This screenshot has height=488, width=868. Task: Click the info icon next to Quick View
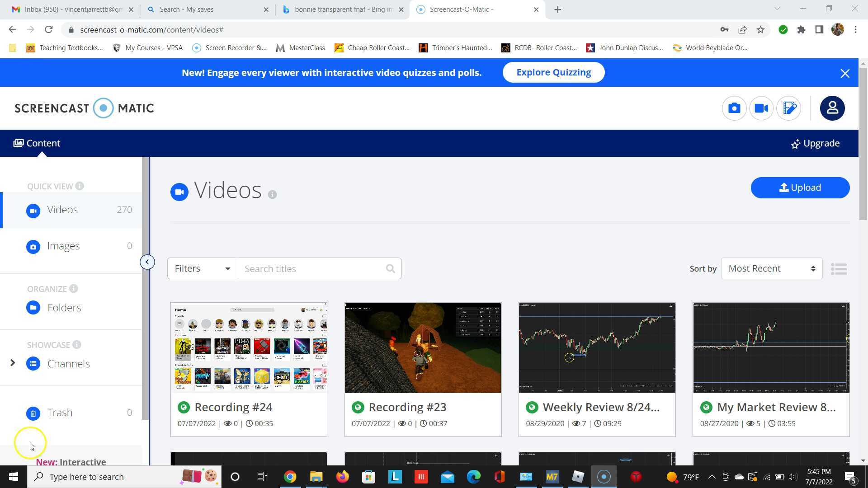[x=80, y=186]
